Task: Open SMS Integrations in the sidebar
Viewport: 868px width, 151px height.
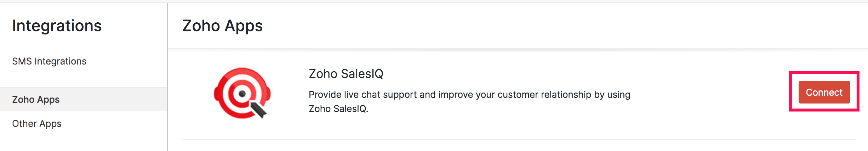Action: (49, 61)
